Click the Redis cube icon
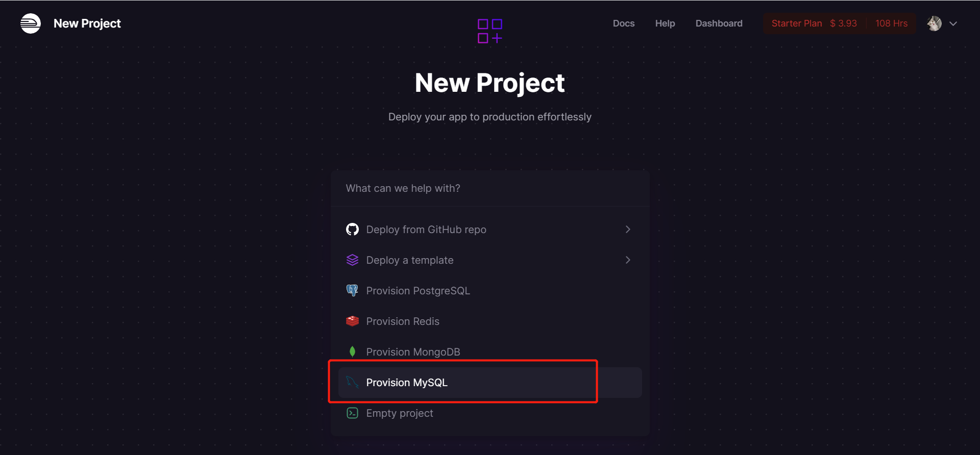980x455 pixels. pyautogui.click(x=352, y=321)
